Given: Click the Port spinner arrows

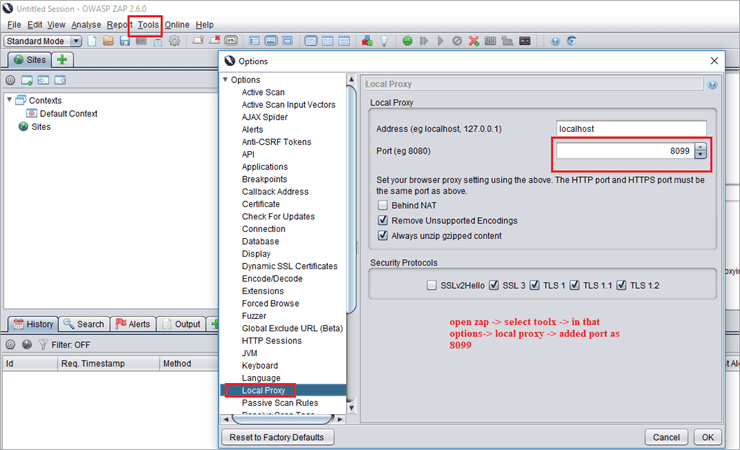Looking at the screenshot, I should (x=700, y=151).
